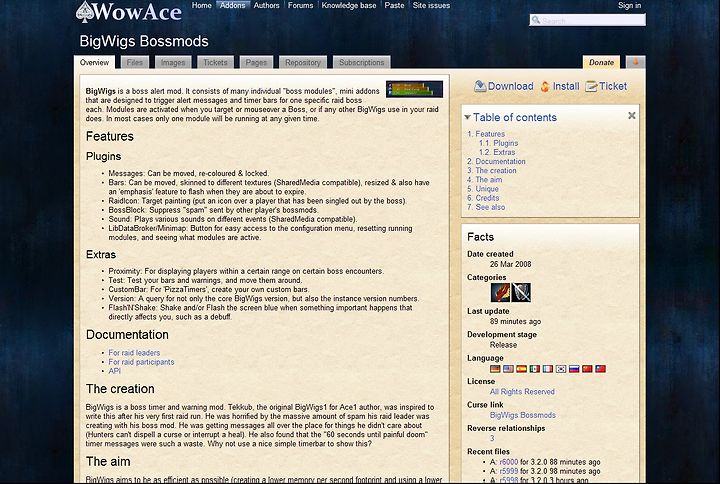
Task: Open 'For raid leaders' documentation link
Action: click(134, 353)
